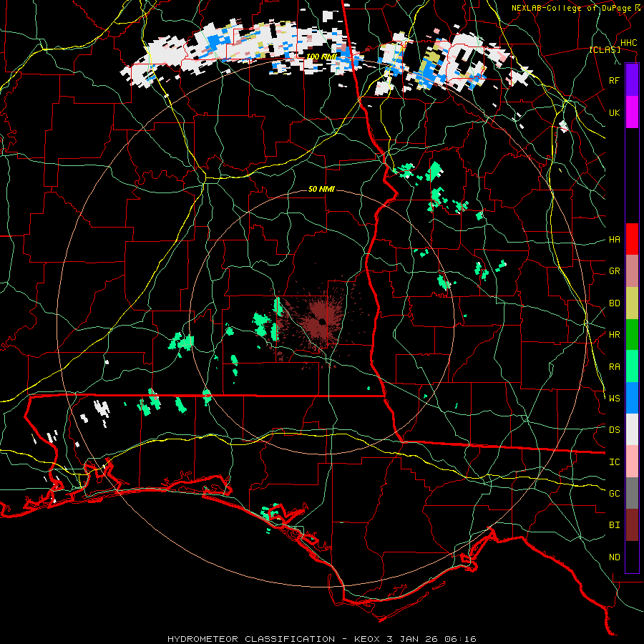Screen dimensions: 644x644
Task: Click the IC legend label
Action: click(x=614, y=462)
